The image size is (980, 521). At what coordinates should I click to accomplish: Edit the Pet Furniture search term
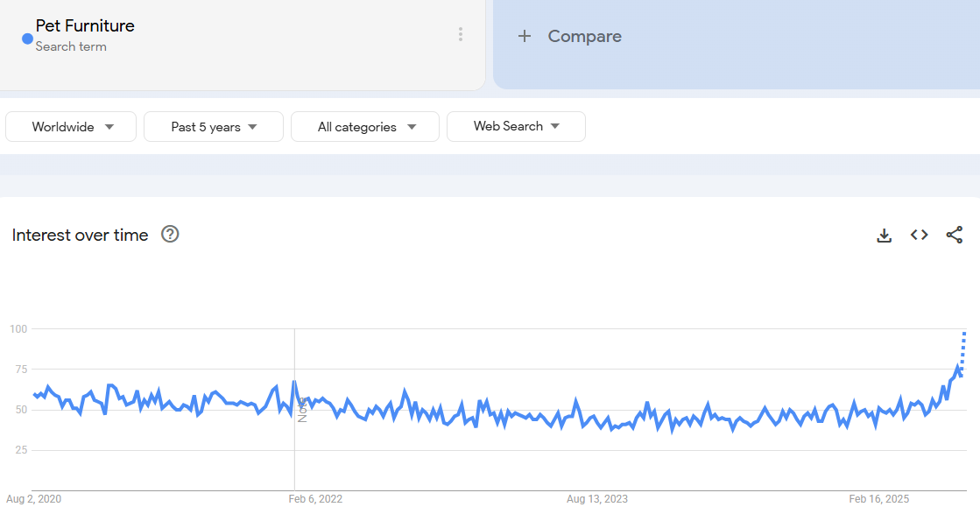[85, 25]
